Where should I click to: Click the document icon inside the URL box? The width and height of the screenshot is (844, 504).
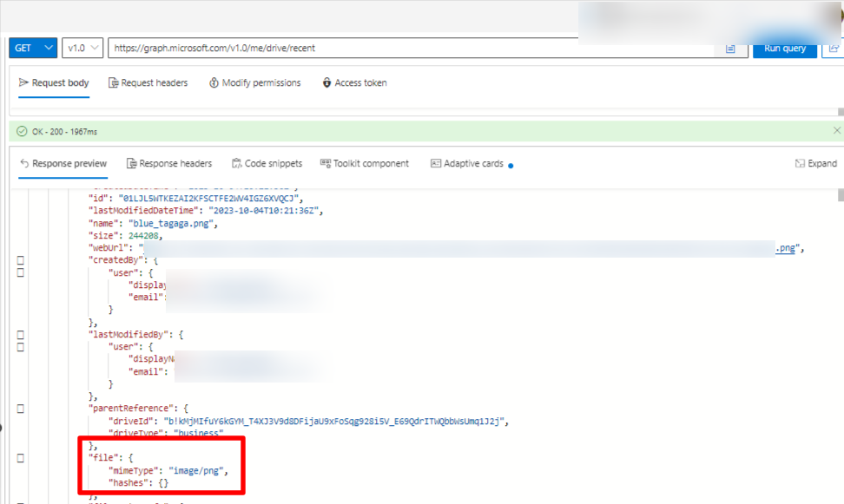point(730,49)
